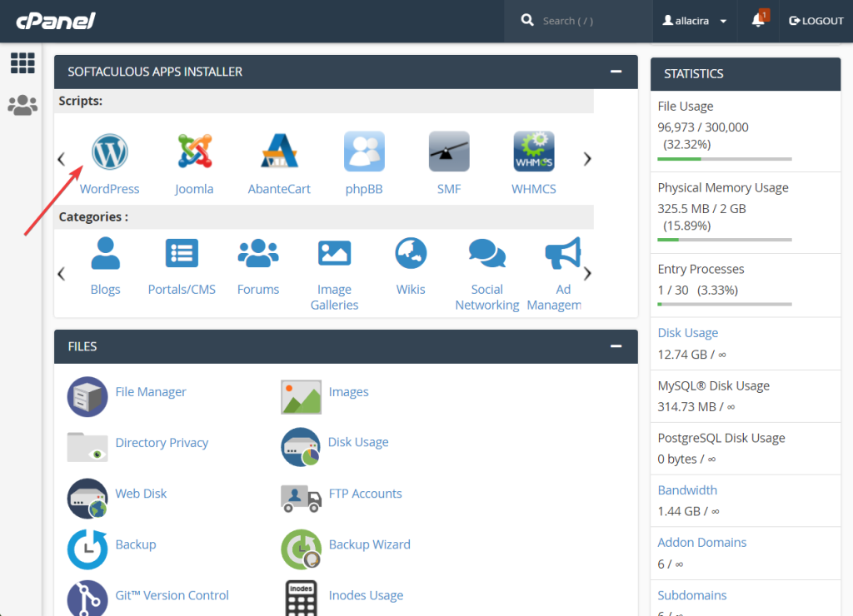Click the Statistics panel header
Viewport: 853px width, 616px height.
[746, 74]
